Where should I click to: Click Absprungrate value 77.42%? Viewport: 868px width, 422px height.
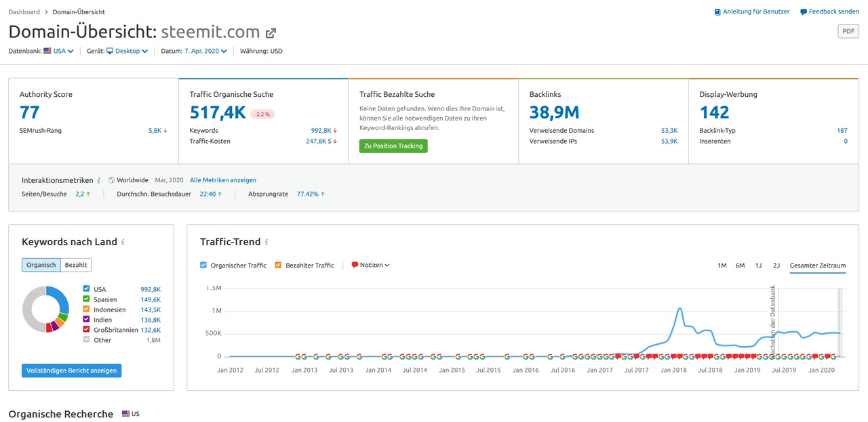pos(308,194)
